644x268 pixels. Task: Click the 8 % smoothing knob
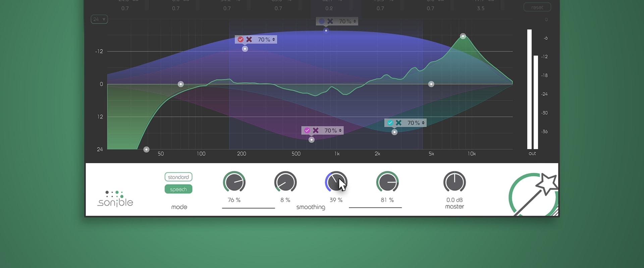tap(285, 182)
